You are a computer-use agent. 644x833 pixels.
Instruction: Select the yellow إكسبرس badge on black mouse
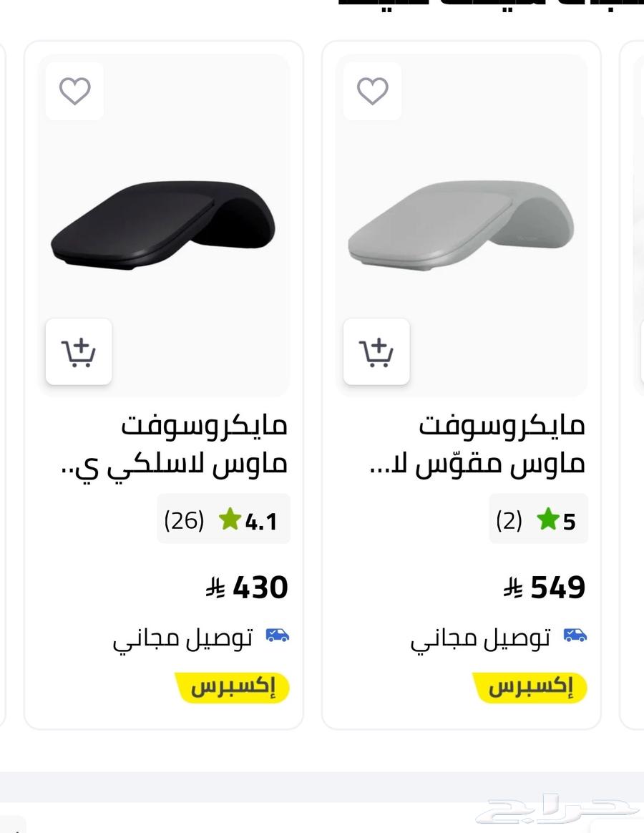point(232,688)
